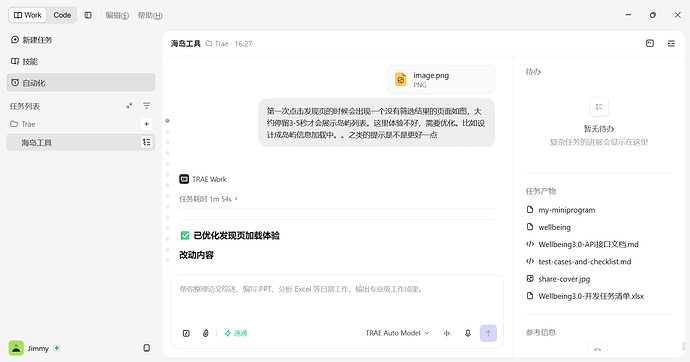Attach a file with paperclip icon
This screenshot has height=362, width=690.
[206, 333]
